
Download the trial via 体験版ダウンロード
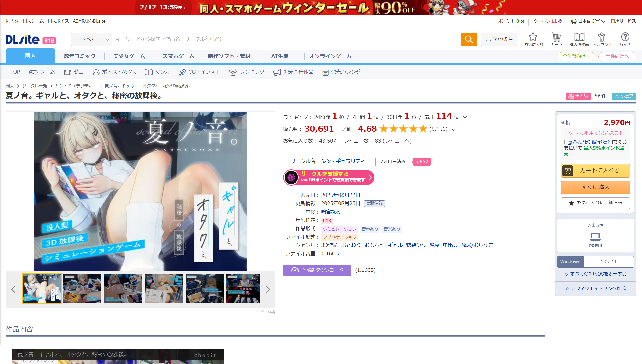(x=317, y=270)
